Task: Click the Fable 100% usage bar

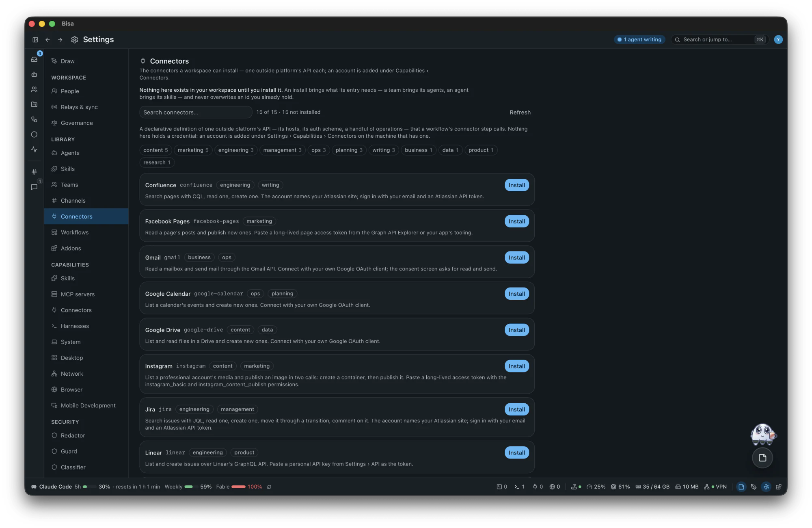Action: [x=239, y=487]
